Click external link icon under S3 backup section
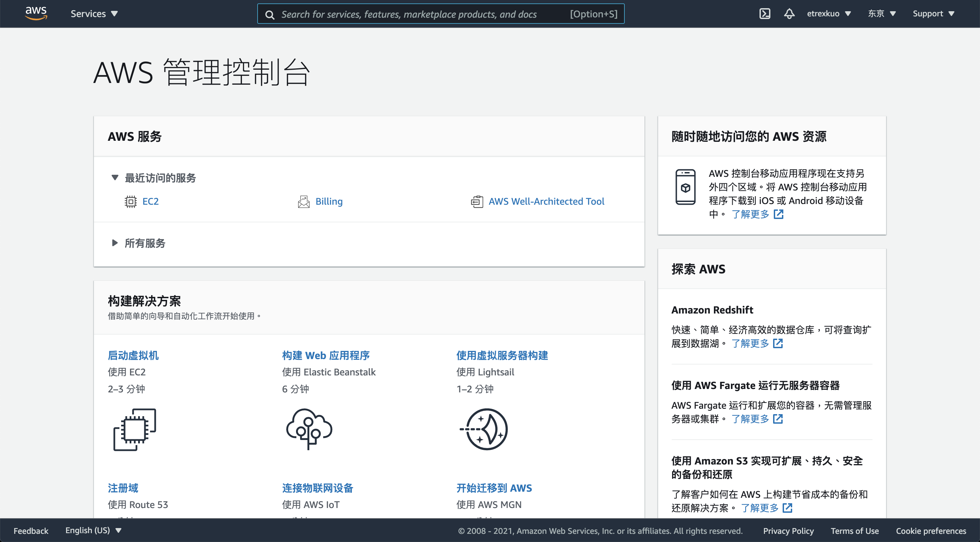 point(787,508)
